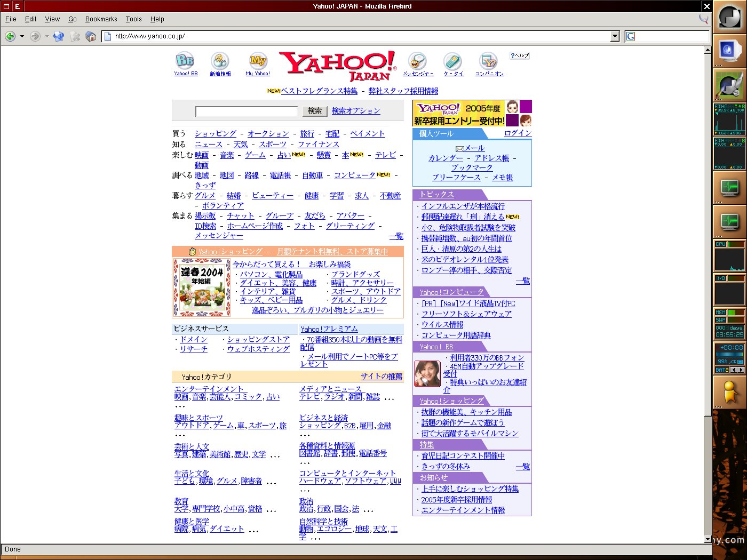Click the Done status bar text
This screenshot has width=747, height=560.
click(13, 549)
